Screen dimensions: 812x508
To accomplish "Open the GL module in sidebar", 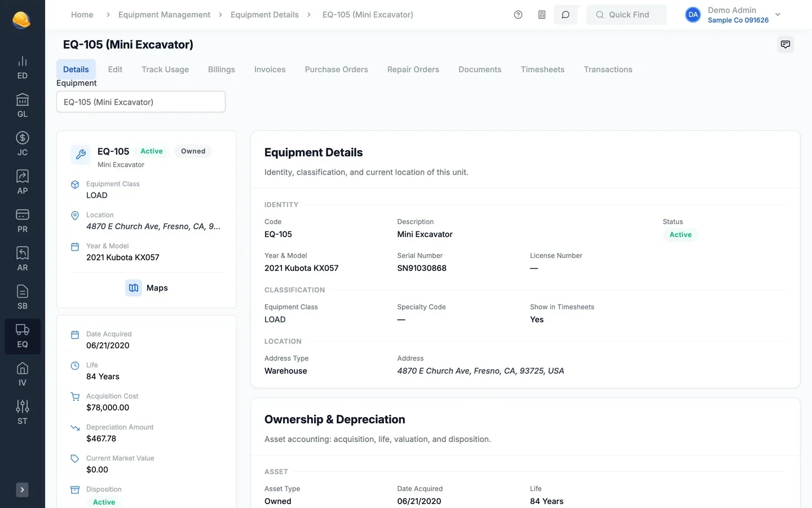I will click(23, 106).
